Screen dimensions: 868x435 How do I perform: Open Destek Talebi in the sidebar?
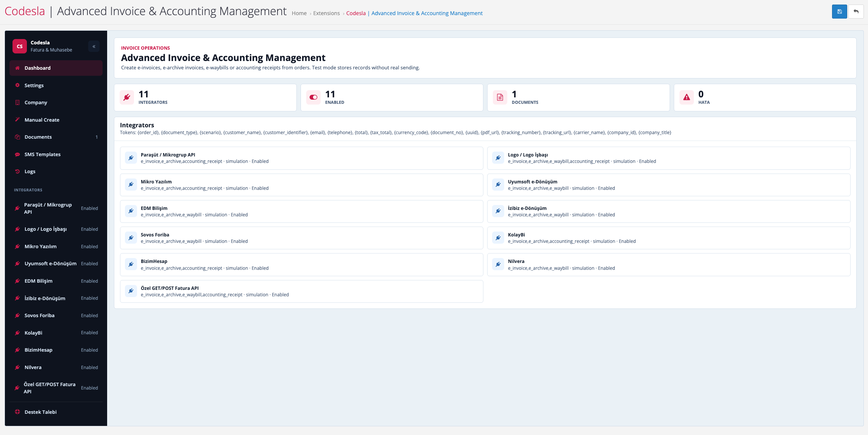point(56,412)
